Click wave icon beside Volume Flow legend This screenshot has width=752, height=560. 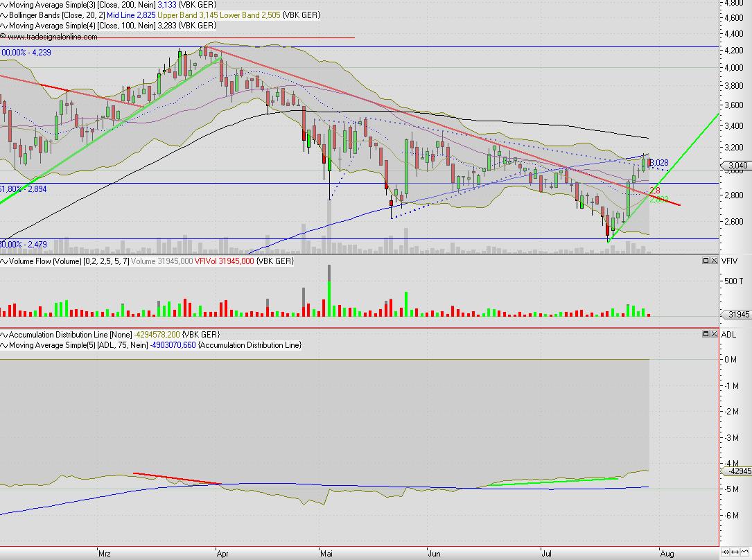[4, 261]
